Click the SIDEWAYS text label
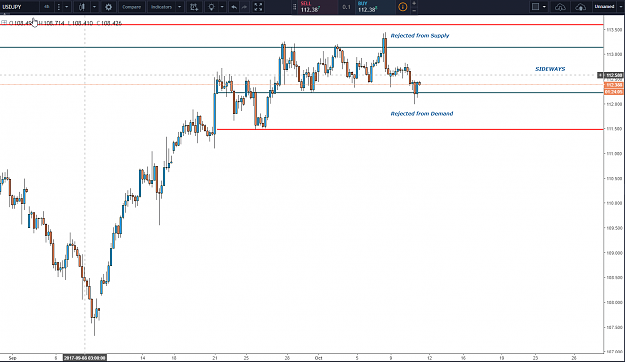The height and width of the screenshot is (362, 625). coord(550,69)
